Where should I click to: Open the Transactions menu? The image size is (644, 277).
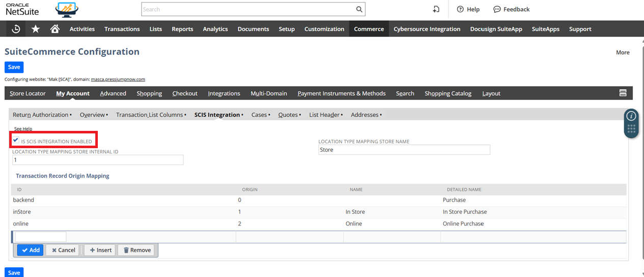122,29
